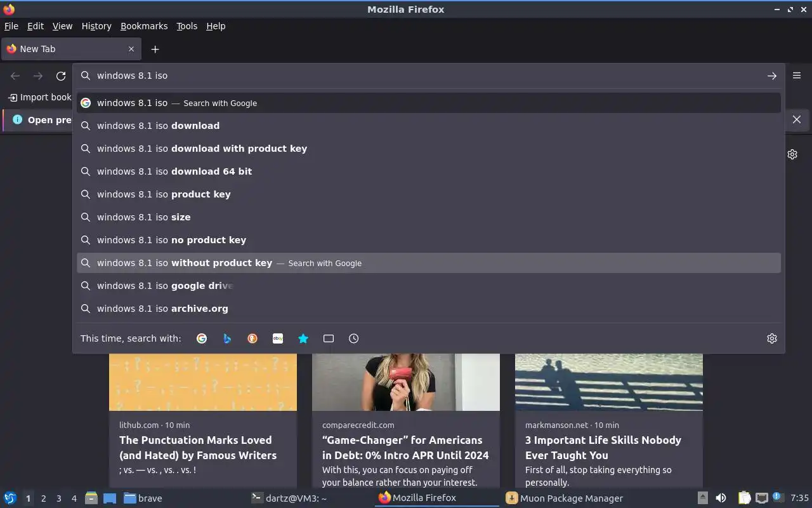Search in Bookmarks star icon
The image size is (812, 508).
pyautogui.click(x=303, y=338)
